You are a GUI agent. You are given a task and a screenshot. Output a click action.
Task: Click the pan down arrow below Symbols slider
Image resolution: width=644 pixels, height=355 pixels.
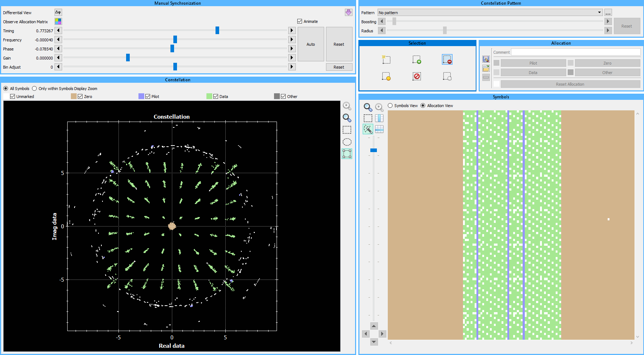point(374,342)
